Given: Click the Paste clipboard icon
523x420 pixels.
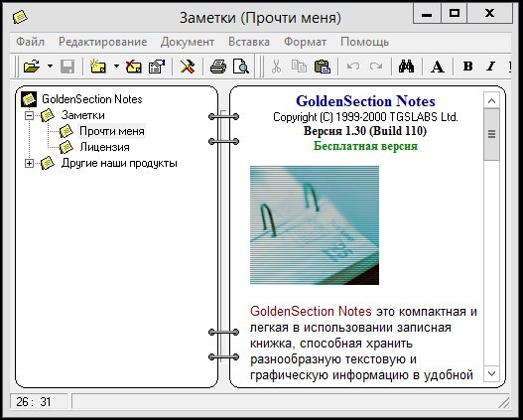Looking at the screenshot, I should click(x=323, y=67).
